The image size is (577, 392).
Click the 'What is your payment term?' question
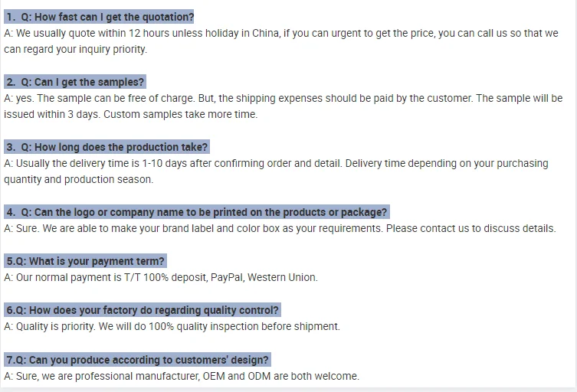(x=85, y=261)
